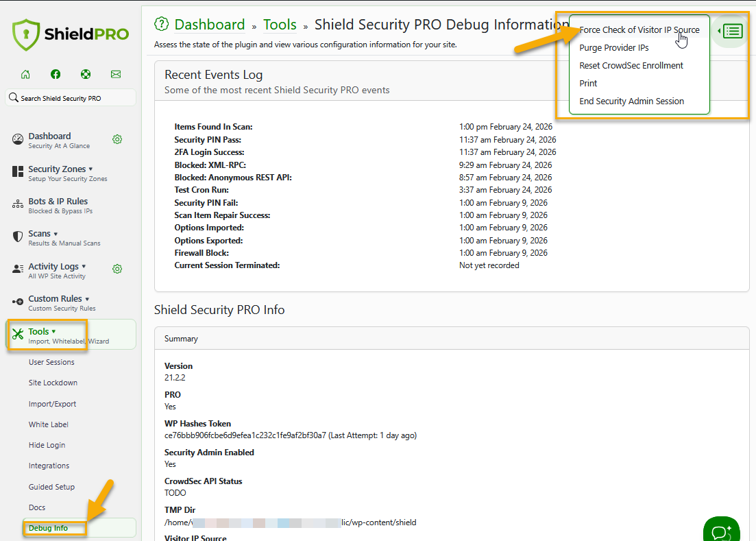Open Docs under Tools

click(36, 507)
